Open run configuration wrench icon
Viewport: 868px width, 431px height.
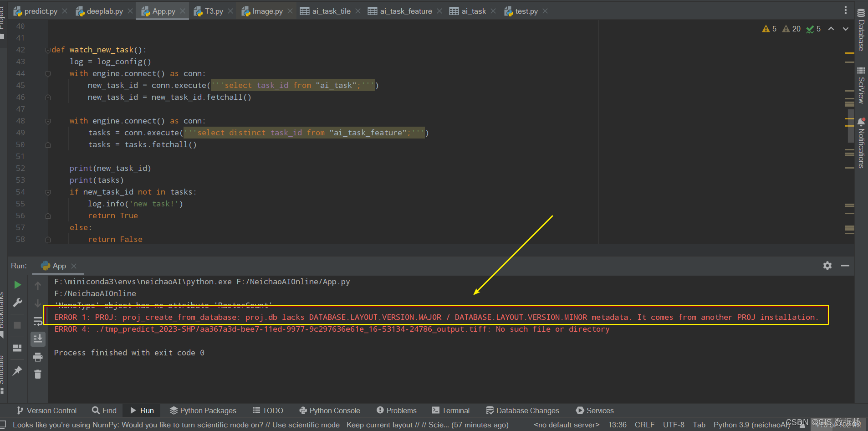(17, 303)
